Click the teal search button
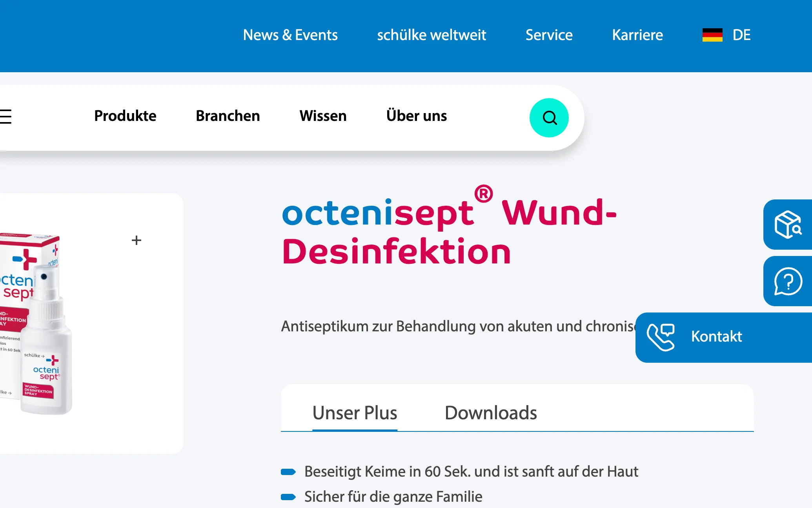Image resolution: width=812 pixels, height=508 pixels. point(549,118)
